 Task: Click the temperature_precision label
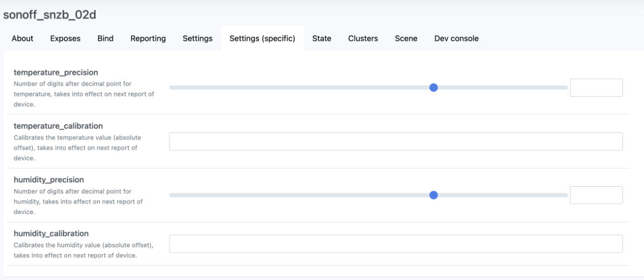point(56,72)
